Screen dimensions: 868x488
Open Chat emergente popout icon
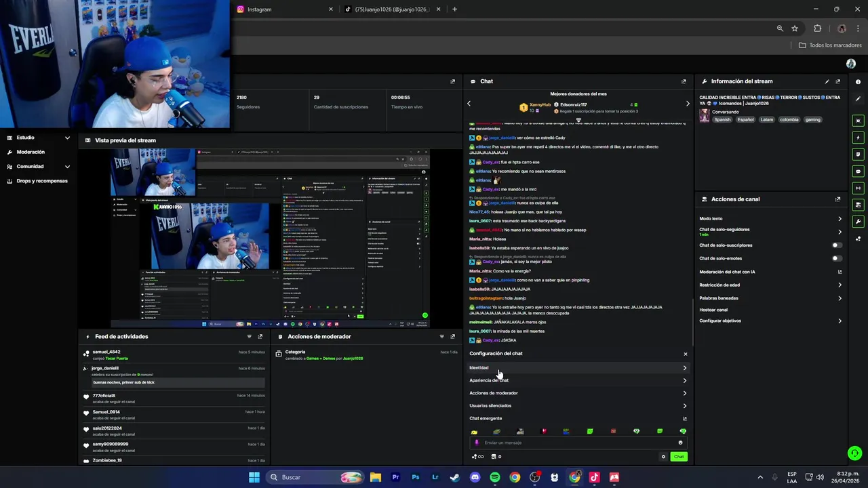tap(684, 418)
